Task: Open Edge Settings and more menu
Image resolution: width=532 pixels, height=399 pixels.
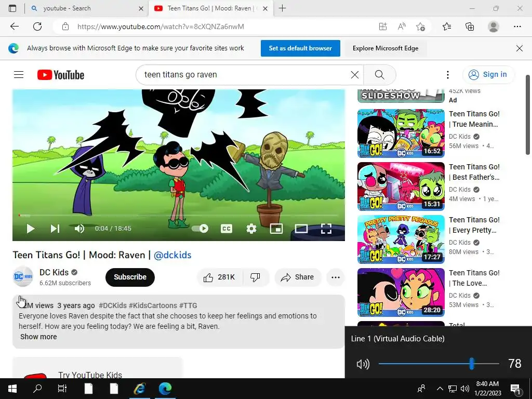Action: pyautogui.click(x=517, y=26)
